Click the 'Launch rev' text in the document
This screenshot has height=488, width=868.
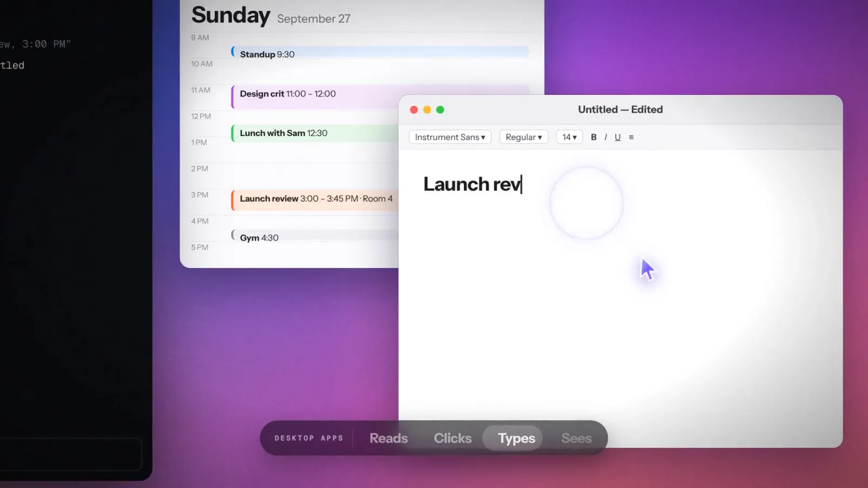pyautogui.click(x=472, y=184)
